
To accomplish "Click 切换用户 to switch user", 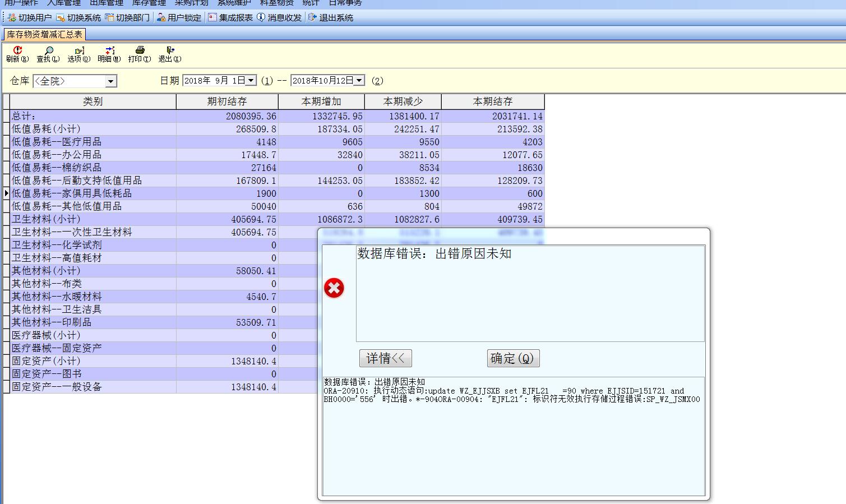I will pos(30,18).
